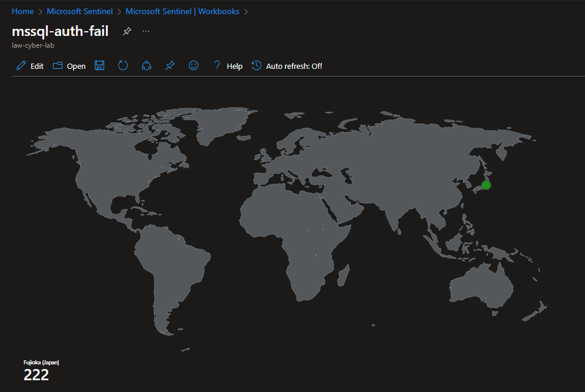Image resolution: width=585 pixels, height=392 pixels.
Task: Click the Edit pencil icon
Action: (22, 66)
